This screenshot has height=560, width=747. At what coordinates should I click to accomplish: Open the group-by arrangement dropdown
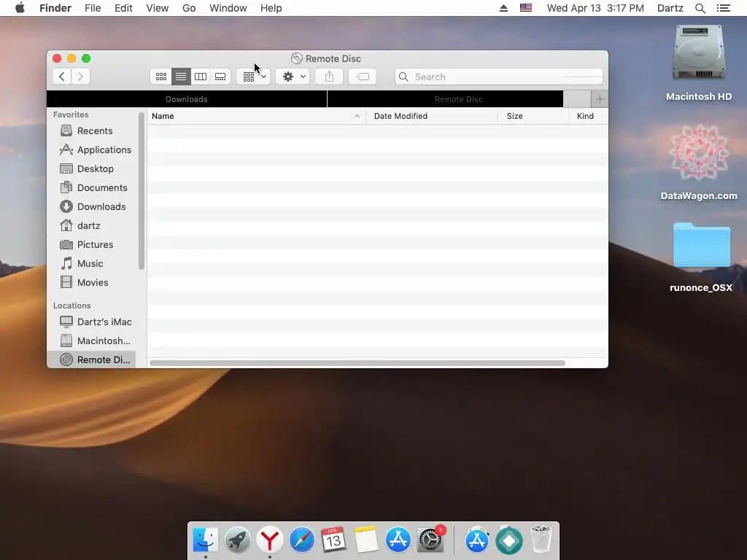[253, 77]
